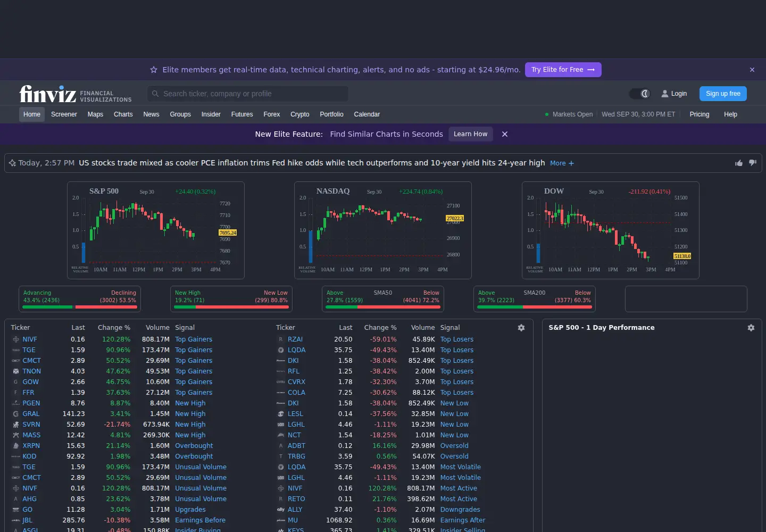The height and width of the screenshot is (532, 766).
Task: Click the thumbs down icon on headline
Action: coord(753,163)
